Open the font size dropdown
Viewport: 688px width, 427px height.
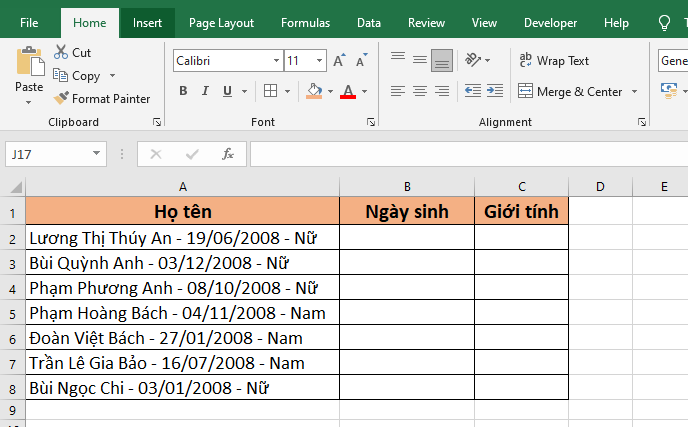pos(320,61)
